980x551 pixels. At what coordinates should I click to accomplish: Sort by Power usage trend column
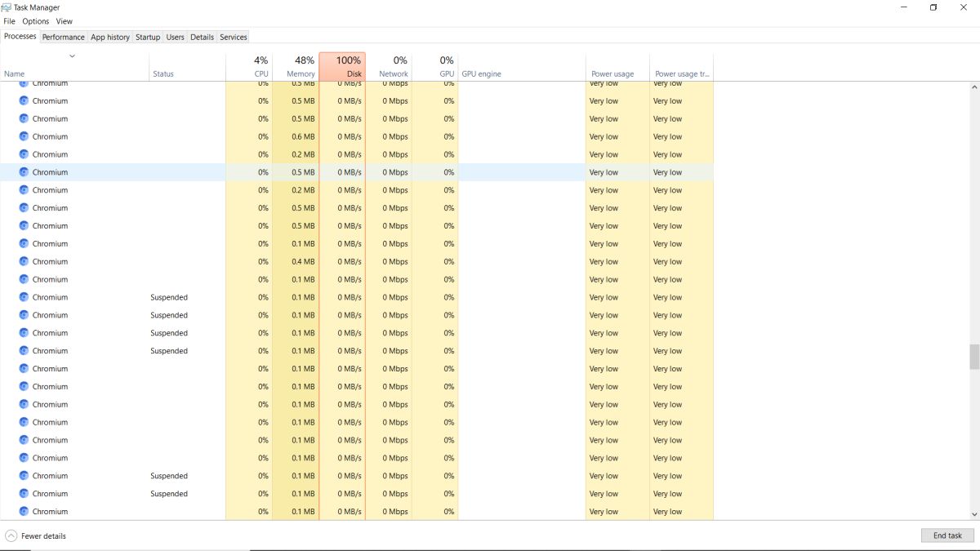click(681, 67)
